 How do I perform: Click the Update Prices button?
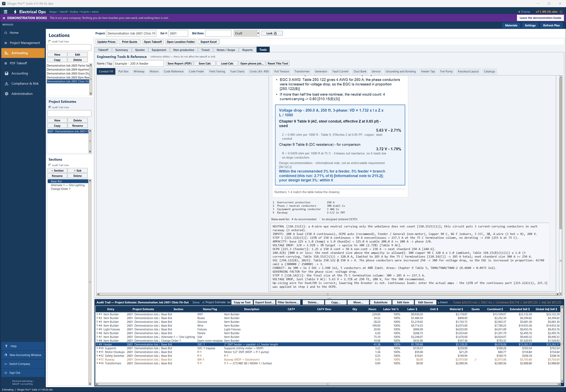[106, 42]
